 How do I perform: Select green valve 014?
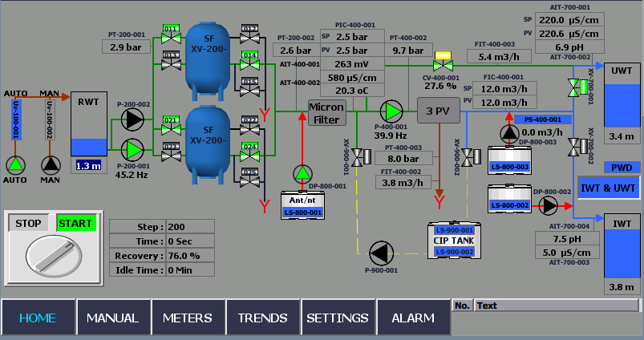pos(249,61)
